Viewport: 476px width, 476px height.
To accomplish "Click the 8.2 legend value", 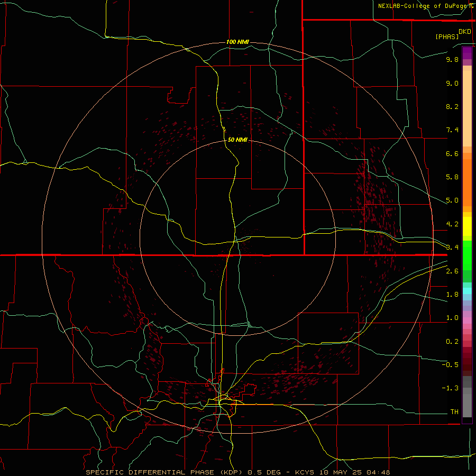I will tap(452, 106).
